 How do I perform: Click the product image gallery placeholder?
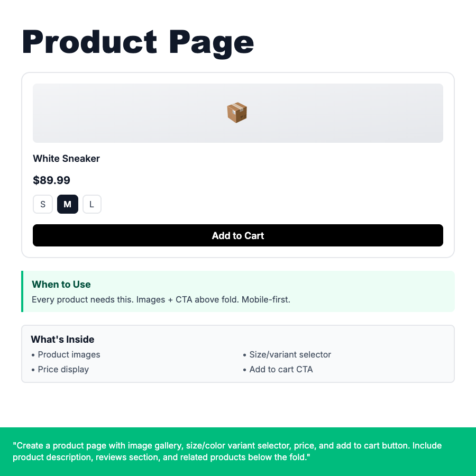point(237,113)
